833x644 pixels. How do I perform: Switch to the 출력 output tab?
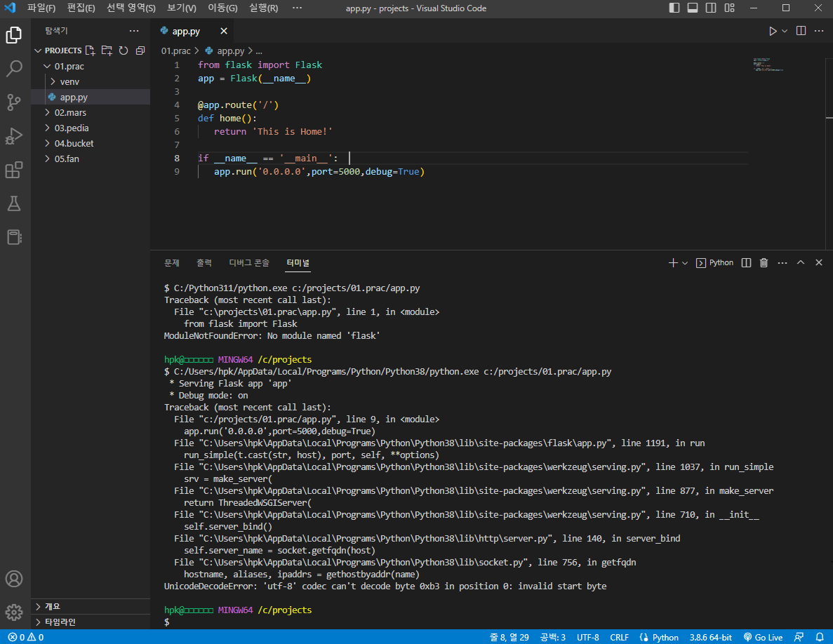204,263
